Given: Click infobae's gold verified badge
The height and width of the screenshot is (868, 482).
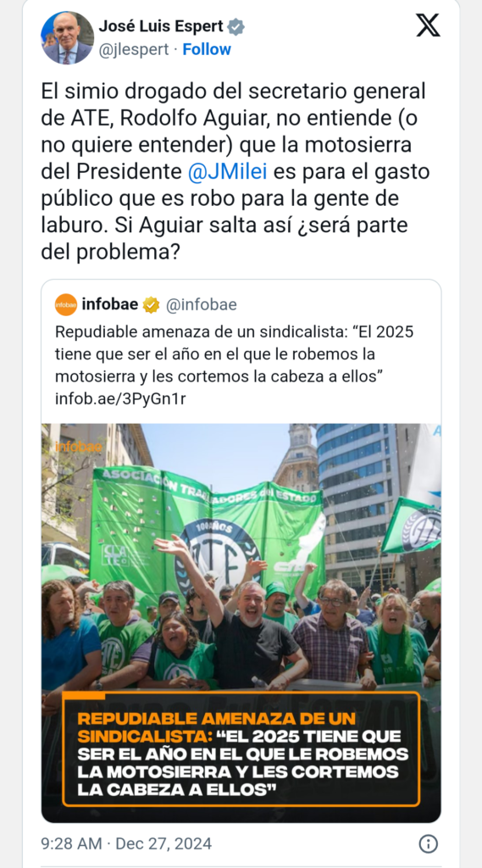Looking at the screenshot, I should (x=151, y=304).
